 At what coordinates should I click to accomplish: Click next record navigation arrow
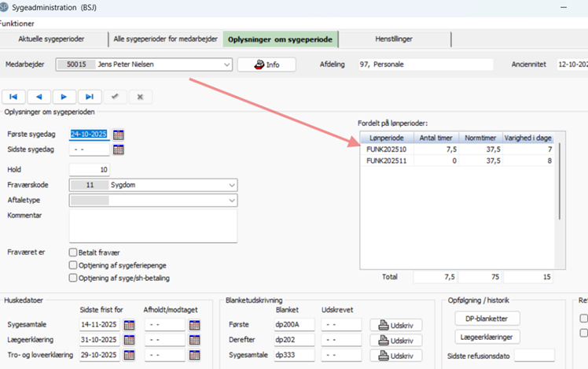64,97
